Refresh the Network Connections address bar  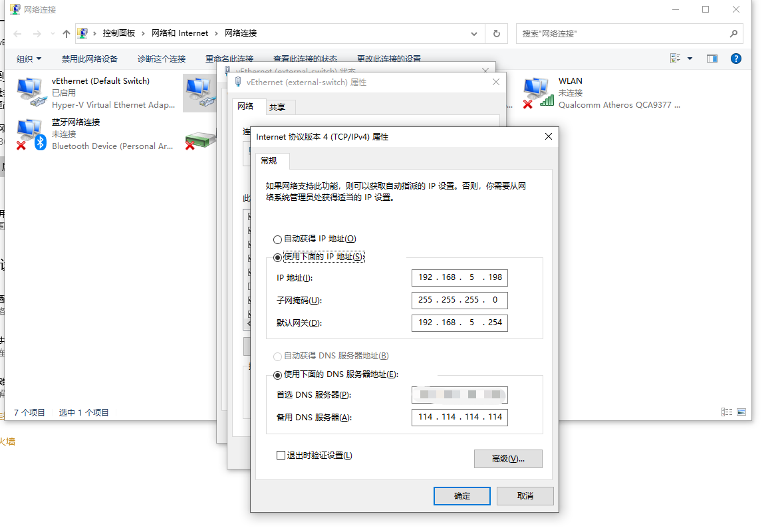pos(496,33)
